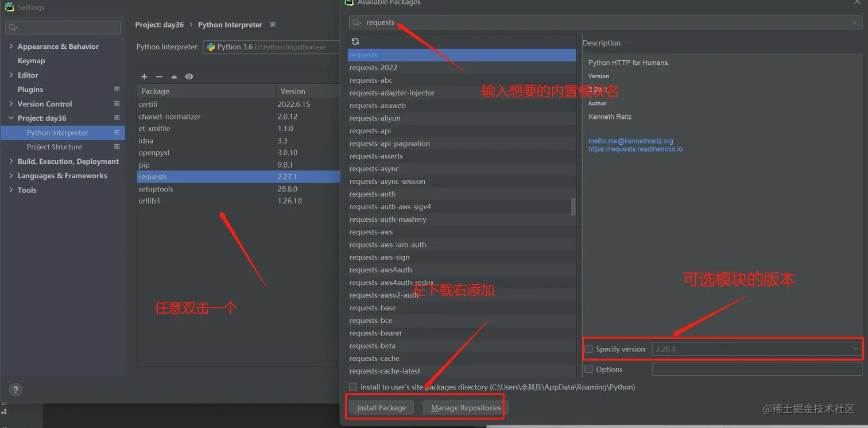Click the project-level icon beside Project Structure

pos(117,146)
